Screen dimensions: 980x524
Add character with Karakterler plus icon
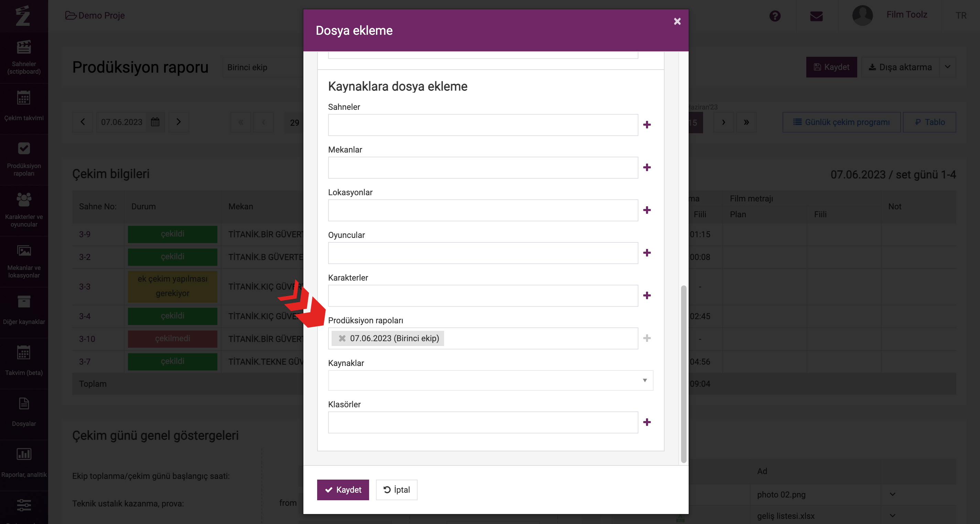pos(647,295)
